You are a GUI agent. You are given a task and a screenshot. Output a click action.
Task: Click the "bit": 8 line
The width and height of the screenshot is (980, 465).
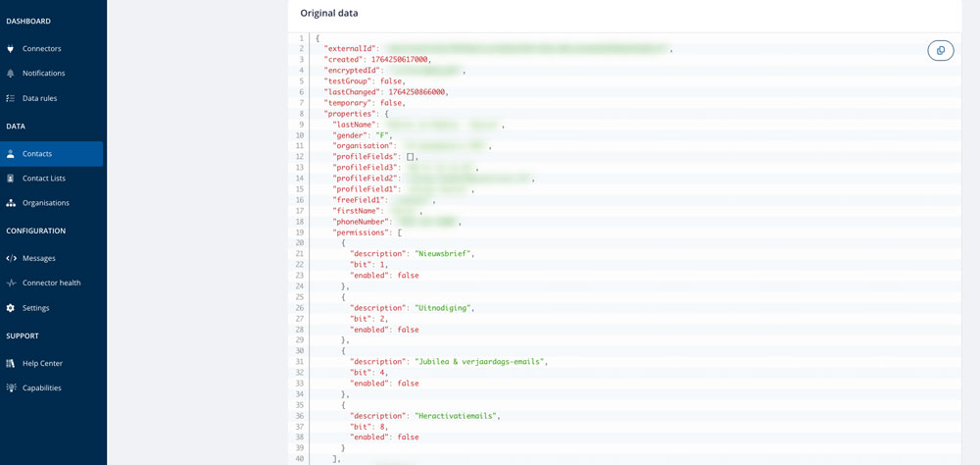tap(368, 426)
